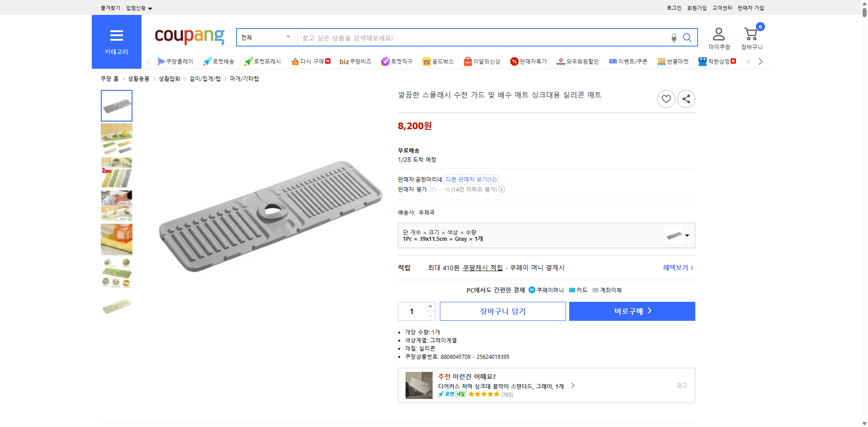Open the 로그인 menu item
The image size is (868, 427).
click(x=674, y=8)
